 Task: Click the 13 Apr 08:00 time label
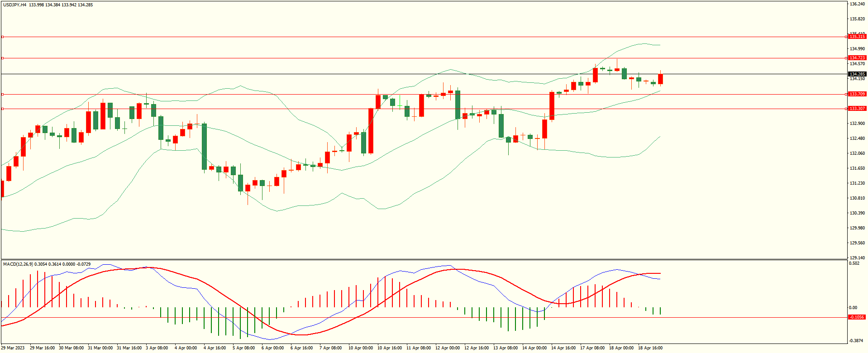[x=506, y=348]
